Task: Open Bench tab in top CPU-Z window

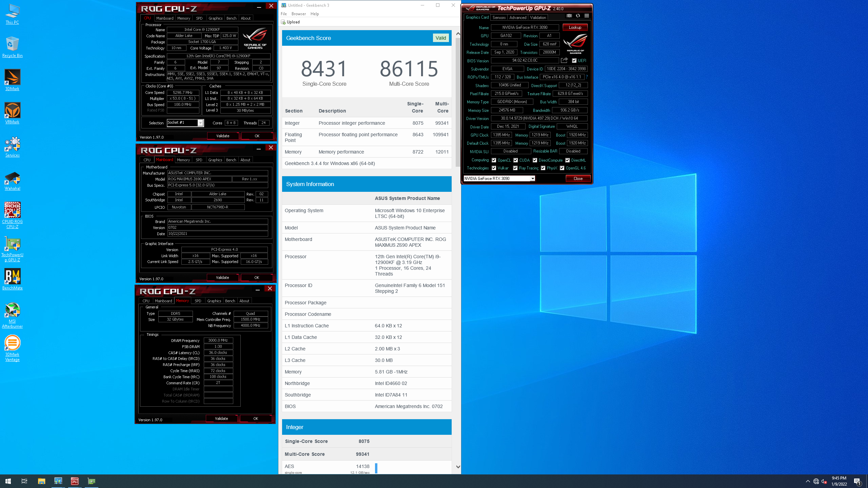Action: (x=231, y=18)
